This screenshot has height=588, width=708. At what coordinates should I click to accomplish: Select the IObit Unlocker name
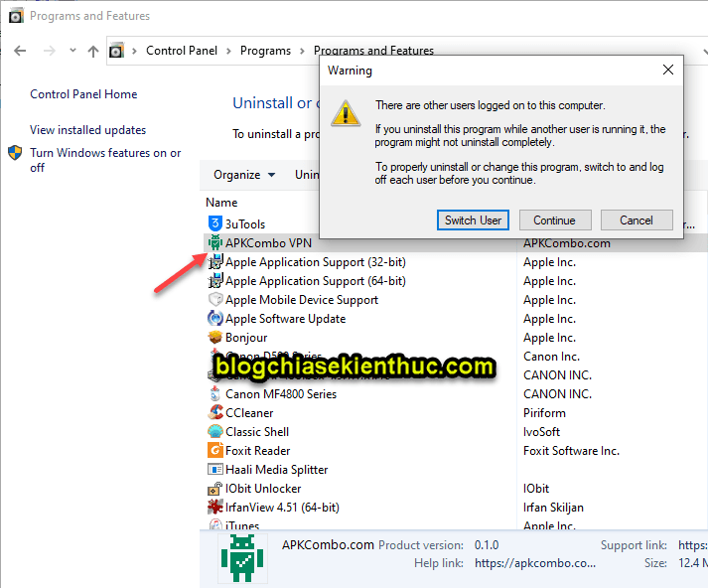[263, 489]
